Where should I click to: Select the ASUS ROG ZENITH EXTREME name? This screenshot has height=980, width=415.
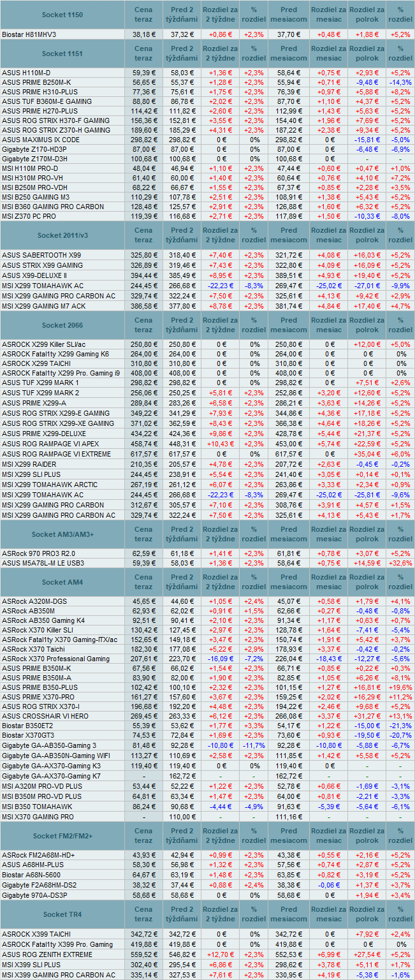pos(47,954)
